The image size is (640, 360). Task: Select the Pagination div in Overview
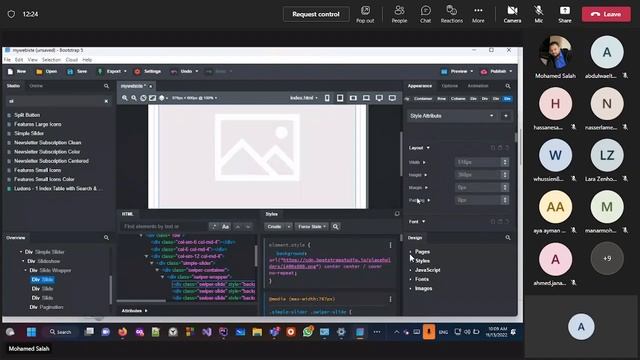tap(46, 307)
